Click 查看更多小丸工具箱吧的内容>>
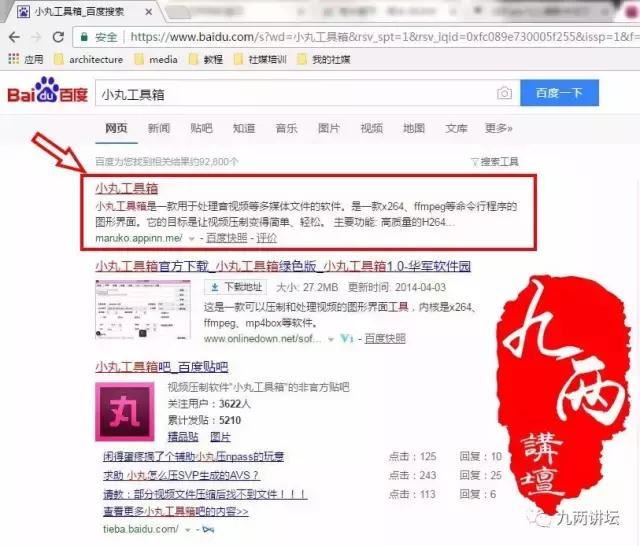 (x=176, y=511)
